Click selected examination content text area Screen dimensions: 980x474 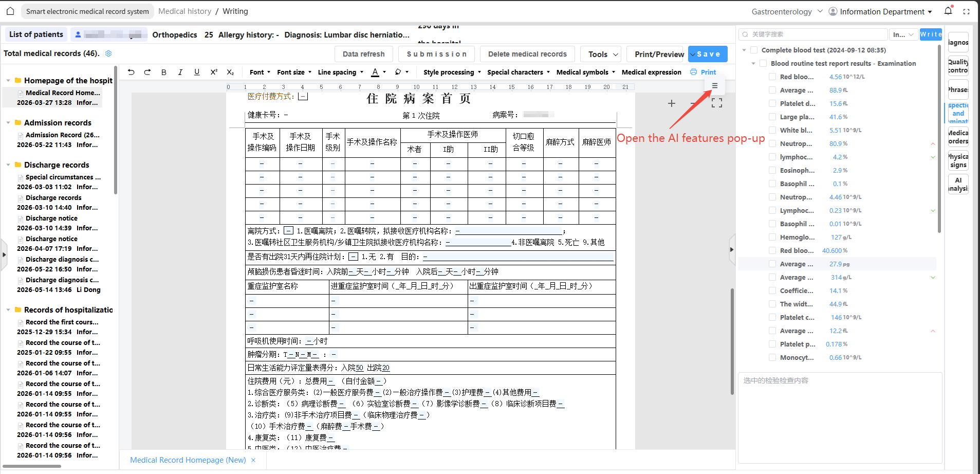click(840, 417)
